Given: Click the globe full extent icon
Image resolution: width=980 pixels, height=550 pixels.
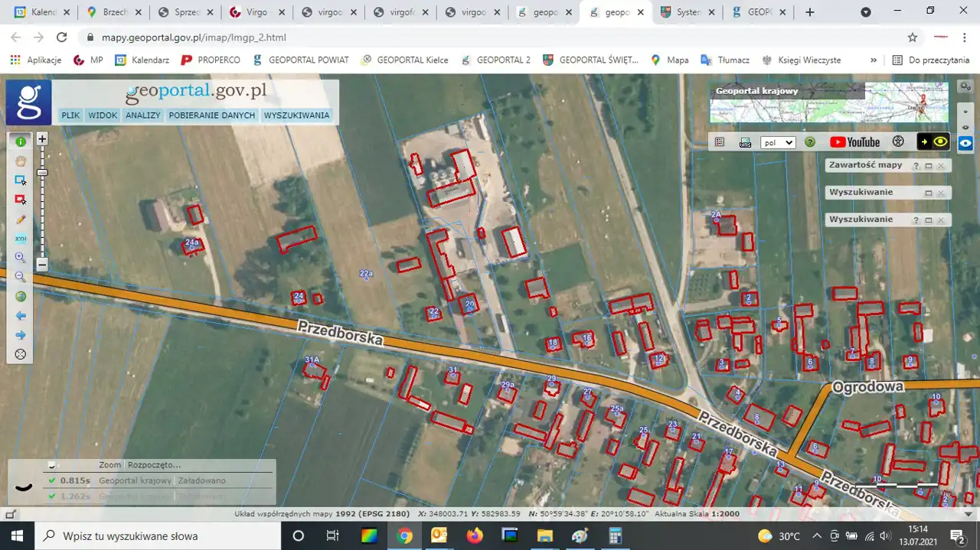Looking at the screenshot, I should coord(21,297).
